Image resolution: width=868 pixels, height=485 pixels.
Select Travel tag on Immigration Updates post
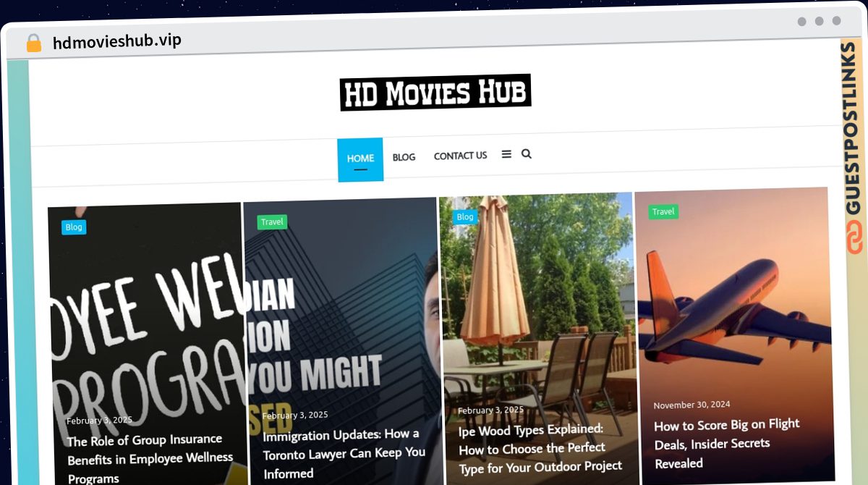[x=272, y=222]
